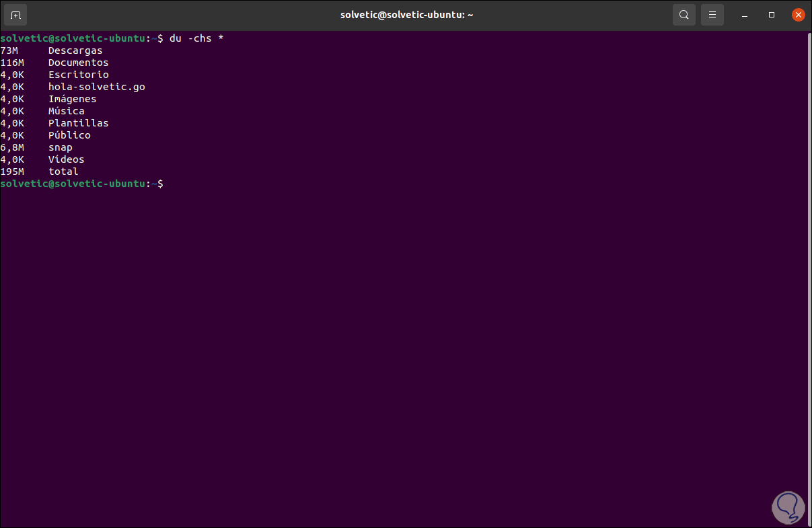The width and height of the screenshot is (812, 528).
Task: Minimize the terminal window
Action: coord(744,14)
